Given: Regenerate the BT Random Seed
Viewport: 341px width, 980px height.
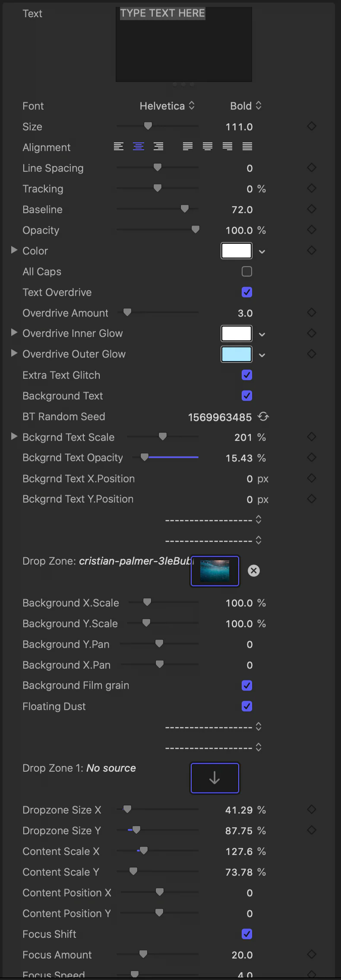Looking at the screenshot, I should coord(263,417).
